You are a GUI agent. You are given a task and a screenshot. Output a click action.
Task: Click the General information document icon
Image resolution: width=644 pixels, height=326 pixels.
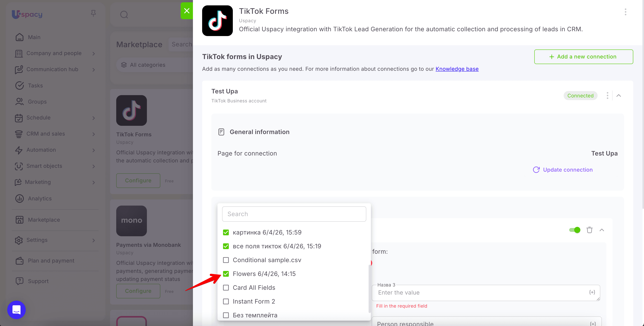click(221, 132)
